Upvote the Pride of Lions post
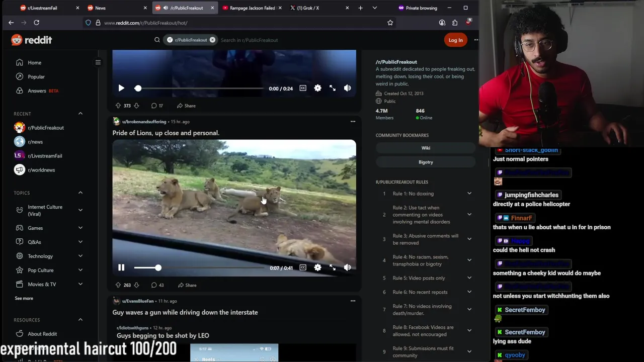This screenshot has height=362, width=644. click(x=118, y=285)
